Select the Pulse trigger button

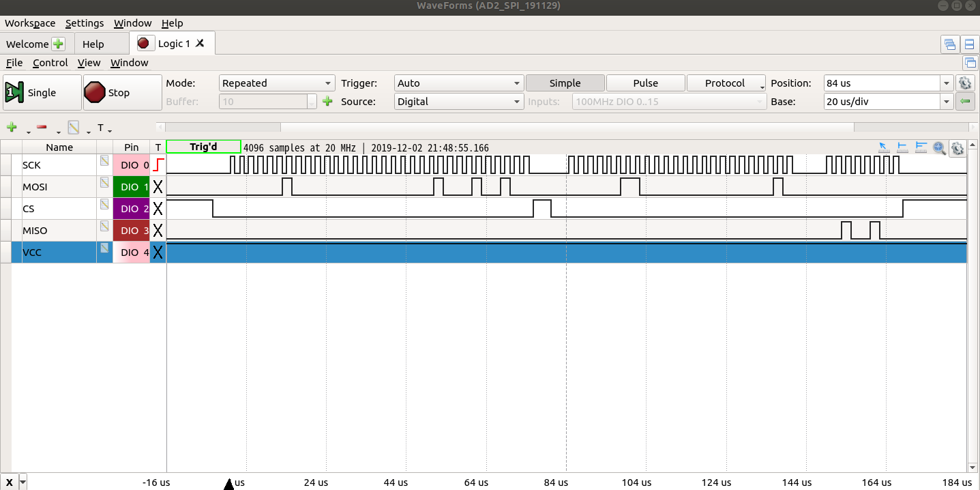point(645,83)
